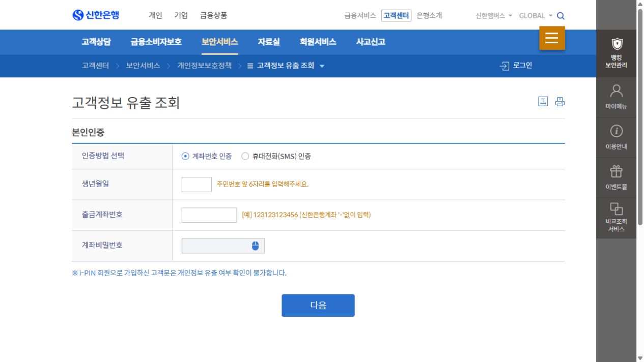Open the 금융상품 top menu
This screenshot has width=644, height=362.
[x=214, y=15]
